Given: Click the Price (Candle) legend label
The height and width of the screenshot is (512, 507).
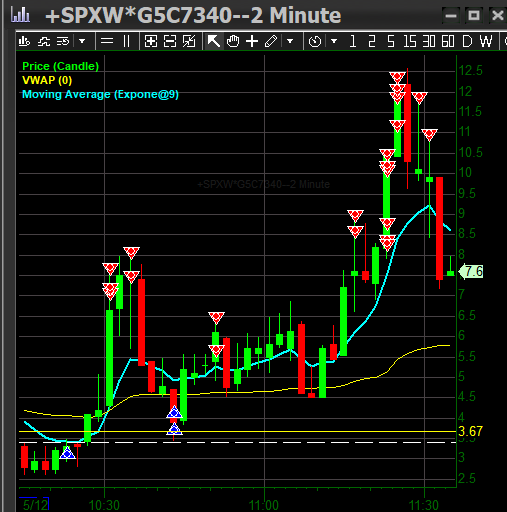Looking at the screenshot, I should tap(60, 66).
